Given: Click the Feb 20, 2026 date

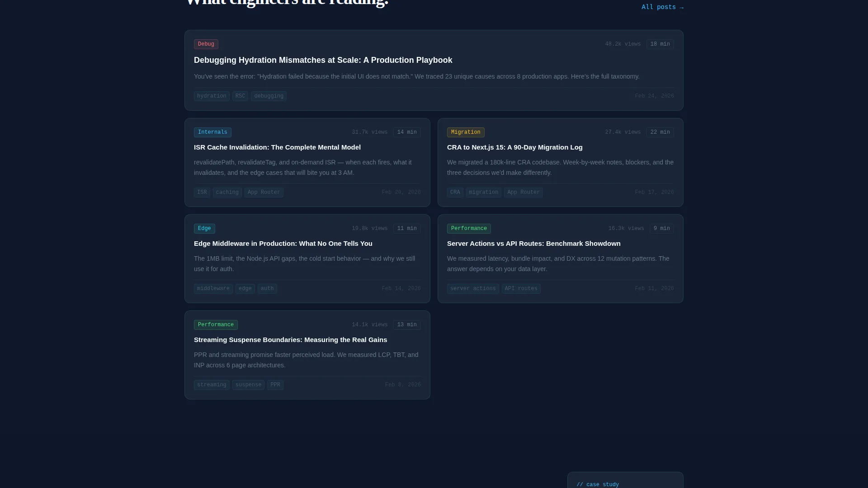Looking at the screenshot, I should click(401, 192).
